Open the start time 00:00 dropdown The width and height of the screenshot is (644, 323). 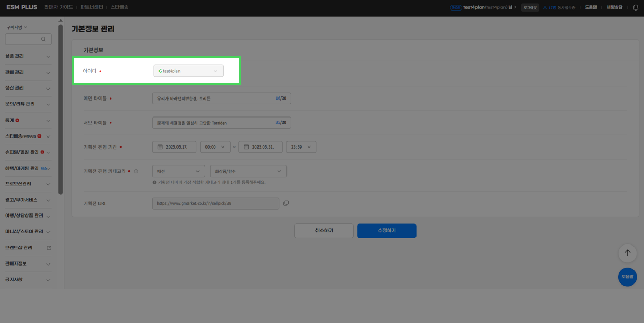click(x=215, y=147)
